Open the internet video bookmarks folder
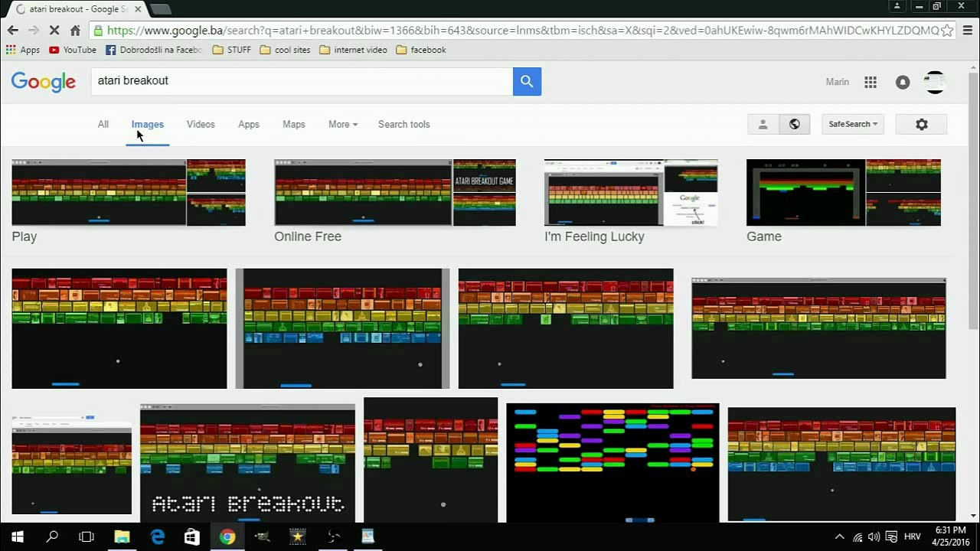 pyautogui.click(x=353, y=50)
